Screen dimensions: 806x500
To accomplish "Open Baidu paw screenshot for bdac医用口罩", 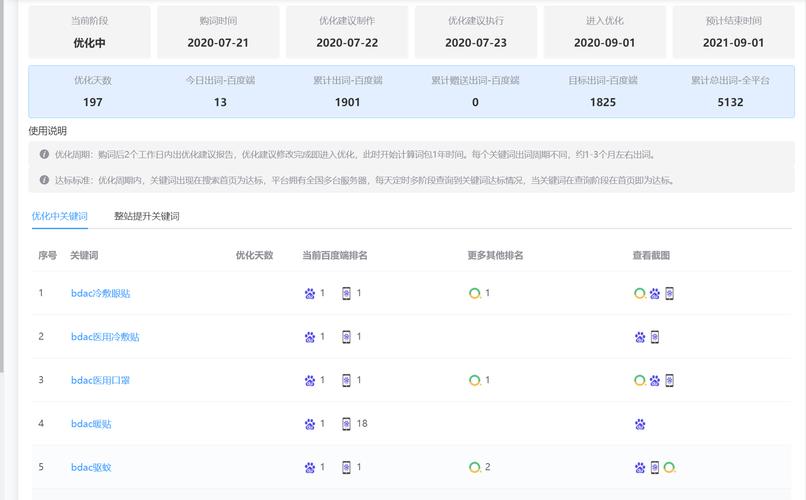I will [655, 380].
